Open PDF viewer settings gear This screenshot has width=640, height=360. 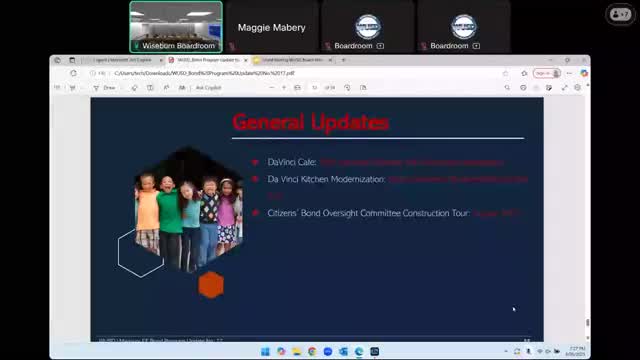tap(577, 88)
